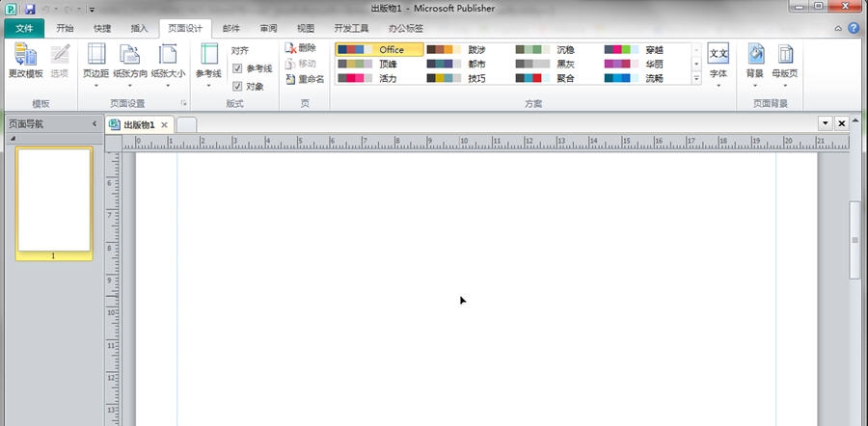
Task: Open the Guides (参考线) icon
Action: click(x=208, y=55)
